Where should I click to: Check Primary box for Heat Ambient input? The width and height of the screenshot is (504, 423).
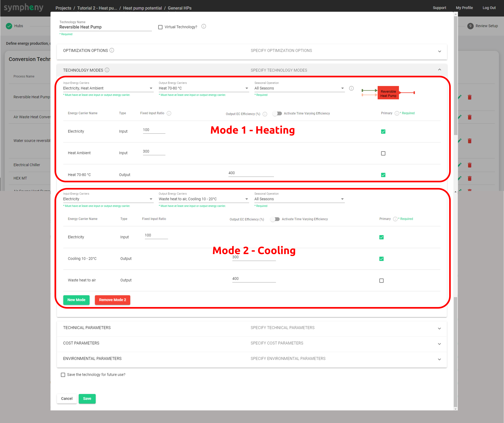click(383, 153)
